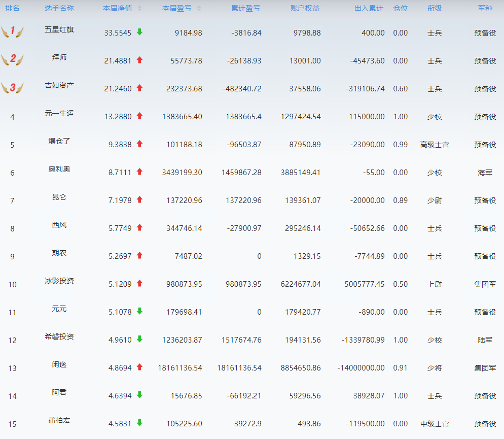Click green down arrow next to 4.5831

pyautogui.click(x=139, y=423)
